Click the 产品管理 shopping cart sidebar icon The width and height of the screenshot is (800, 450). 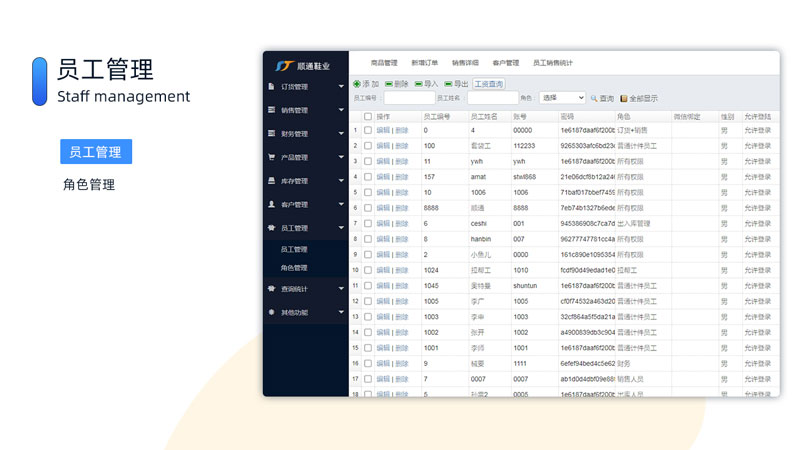point(272,157)
